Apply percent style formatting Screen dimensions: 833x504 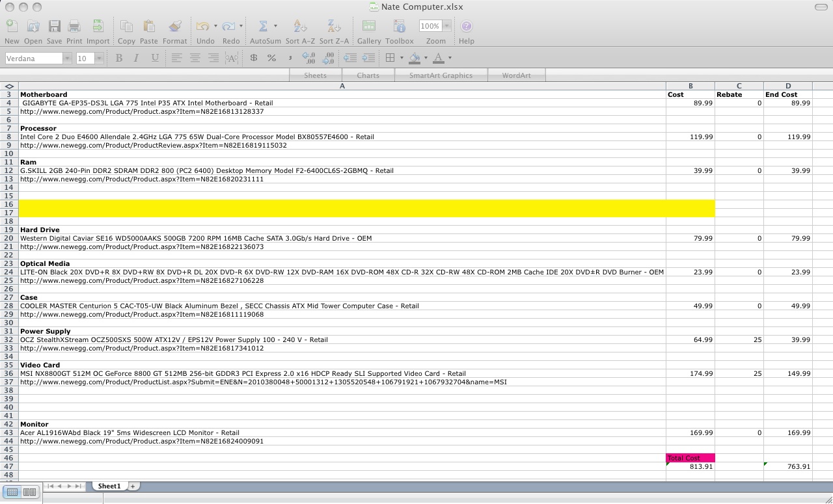pos(271,58)
